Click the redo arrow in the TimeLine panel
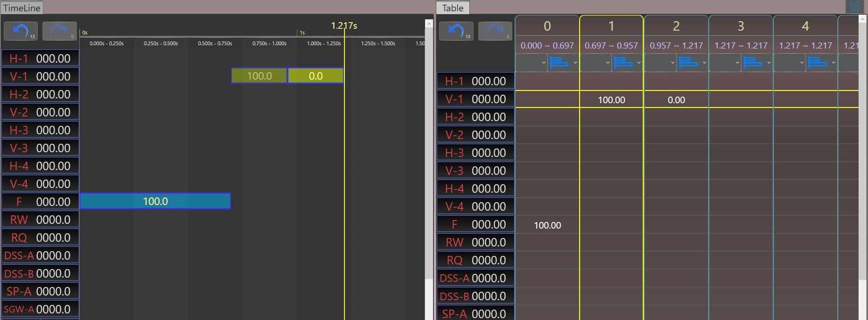 59,31
